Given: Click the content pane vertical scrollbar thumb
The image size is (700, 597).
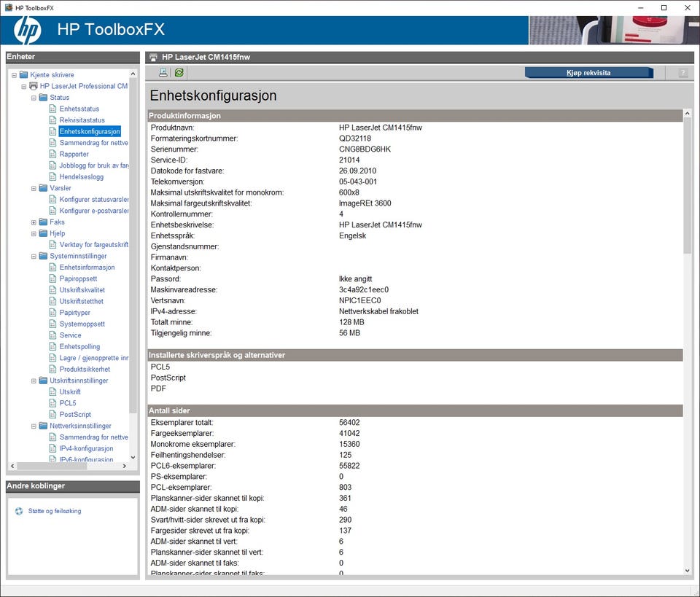Looking at the screenshot, I should coord(688,187).
